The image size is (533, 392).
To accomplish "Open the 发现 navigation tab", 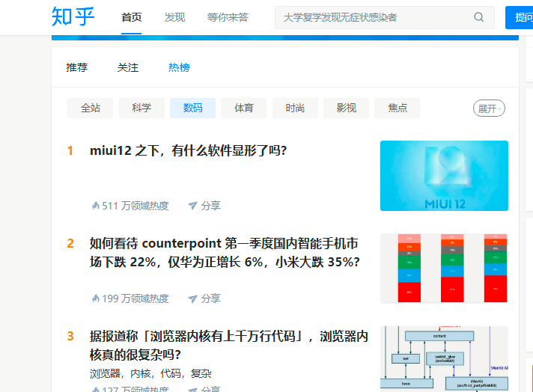I will tap(174, 17).
